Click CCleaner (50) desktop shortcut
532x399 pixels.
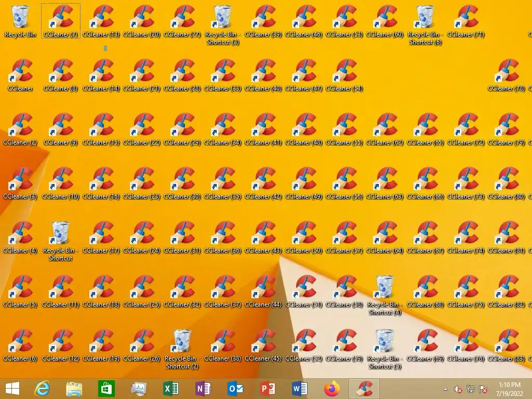pyautogui.click(x=303, y=237)
